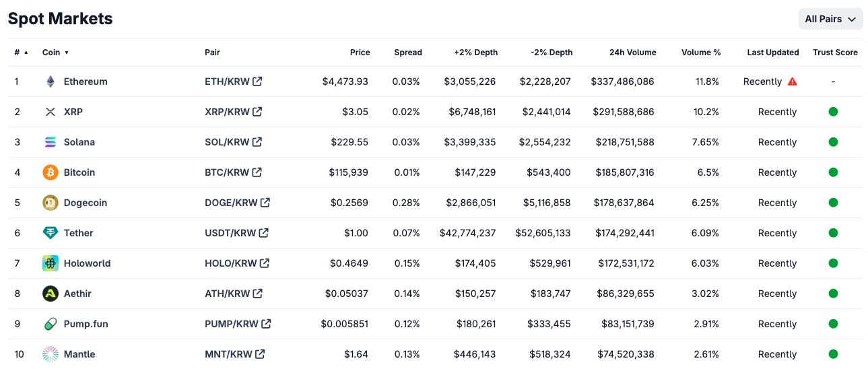Open external link icon beside MNT/KRW
The height and width of the screenshot is (369, 868).
click(x=260, y=354)
